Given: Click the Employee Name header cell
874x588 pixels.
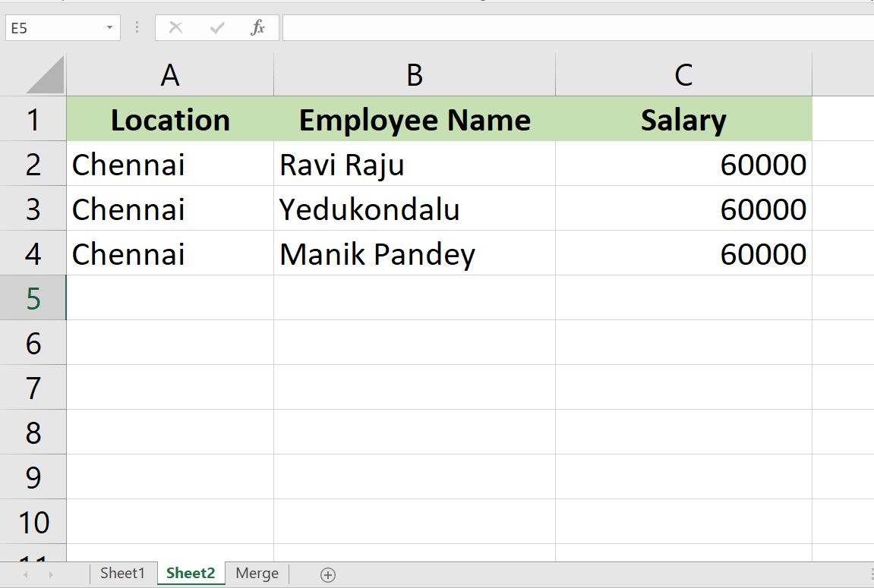Looking at the screenshot, I should point(415,119).
